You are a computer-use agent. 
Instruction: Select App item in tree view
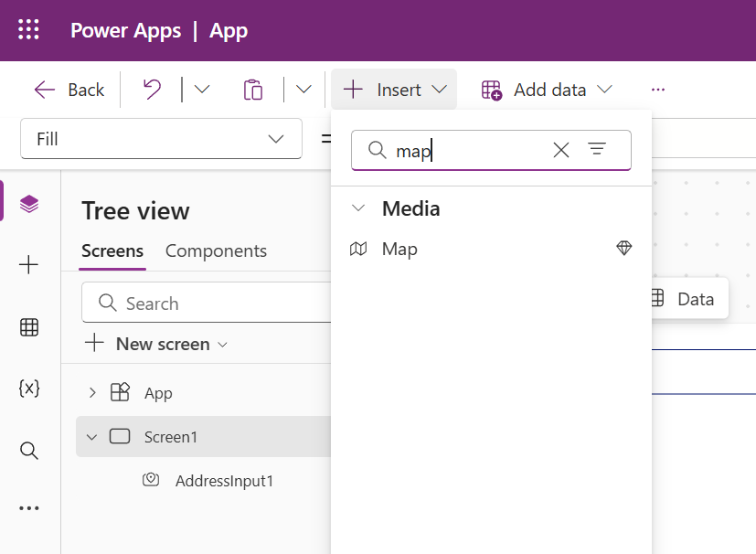159,393
